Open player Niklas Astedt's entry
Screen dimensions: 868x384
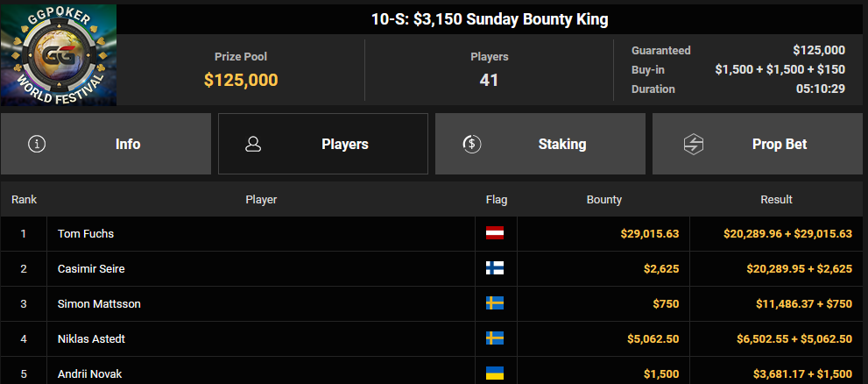click(x=91, y=338)
